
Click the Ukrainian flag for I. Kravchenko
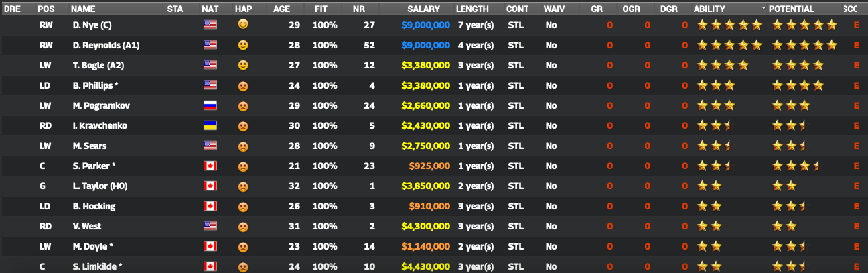(210, 125)
